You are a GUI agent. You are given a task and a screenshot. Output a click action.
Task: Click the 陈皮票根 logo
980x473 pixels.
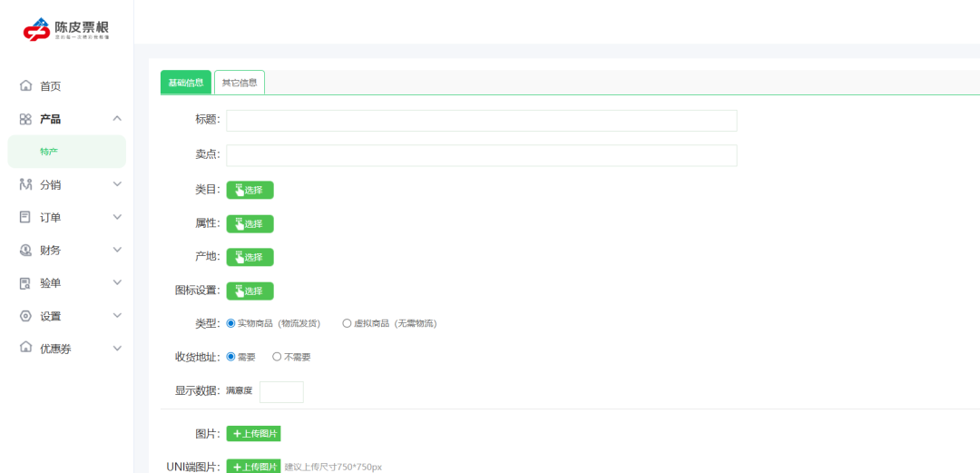66,29
